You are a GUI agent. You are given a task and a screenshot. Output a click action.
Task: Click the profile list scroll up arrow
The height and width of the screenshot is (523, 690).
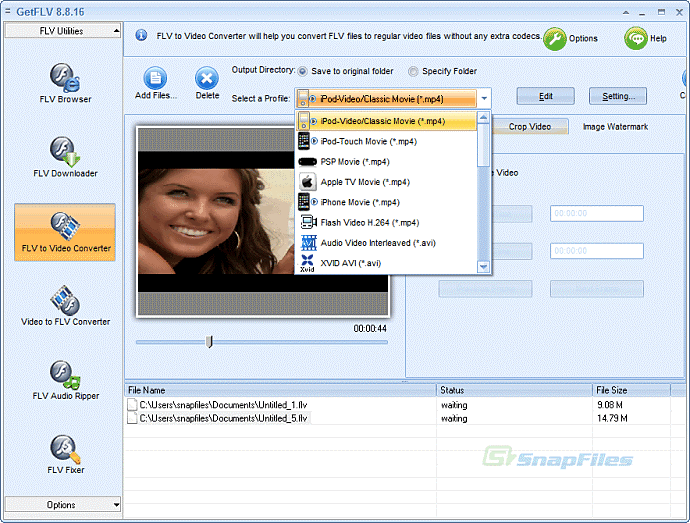point(484,118)
